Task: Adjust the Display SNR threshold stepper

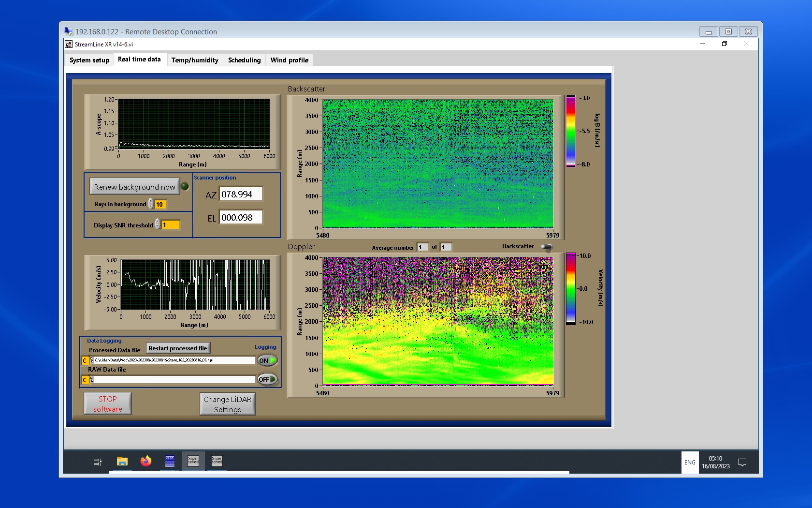Action: point(158,224)
